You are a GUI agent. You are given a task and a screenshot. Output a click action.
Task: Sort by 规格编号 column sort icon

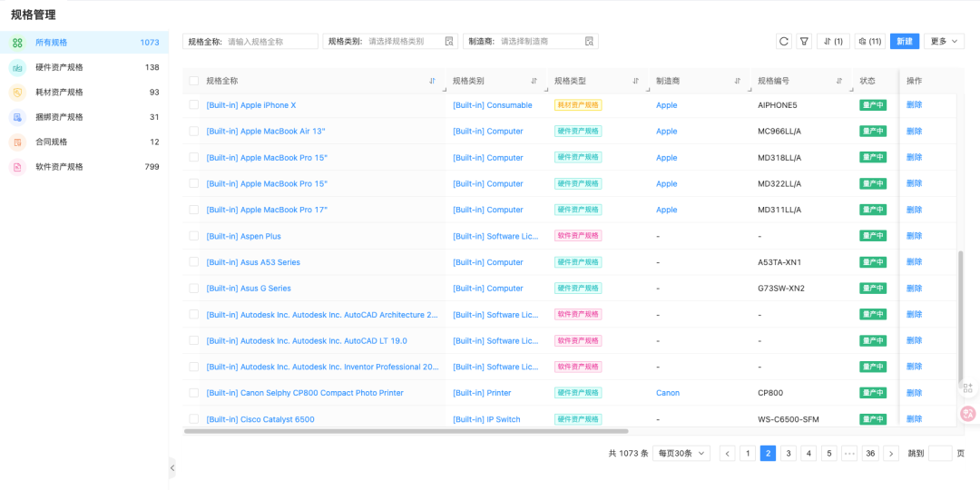pyautogui.click(x=839, y=82)
